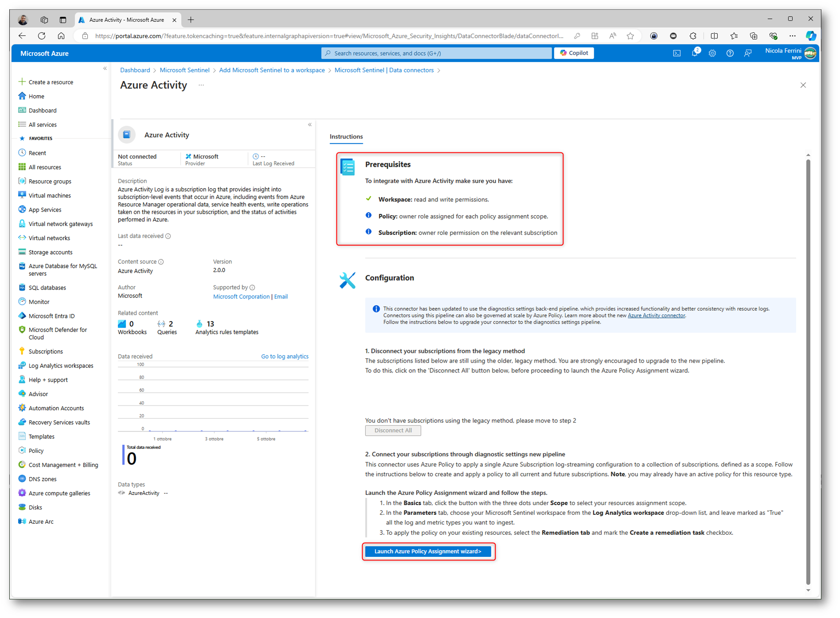Click Go to log analytics link
The width and height of the screenshot is (840, 618).
point(284,356)
